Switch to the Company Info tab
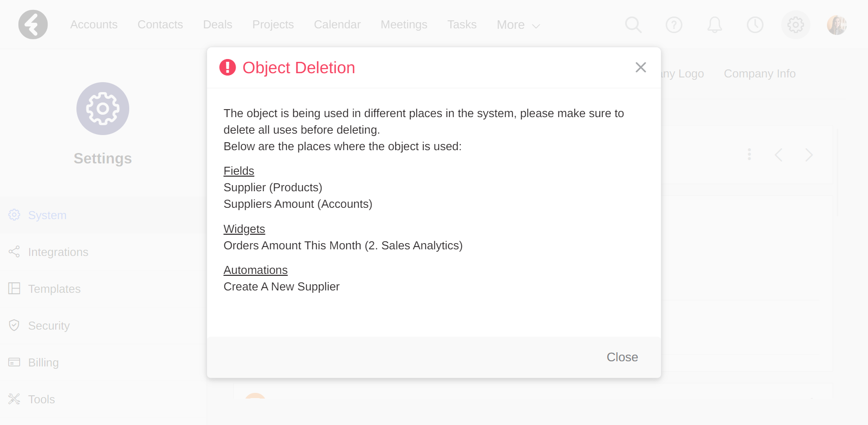 [x=759, y=74]
